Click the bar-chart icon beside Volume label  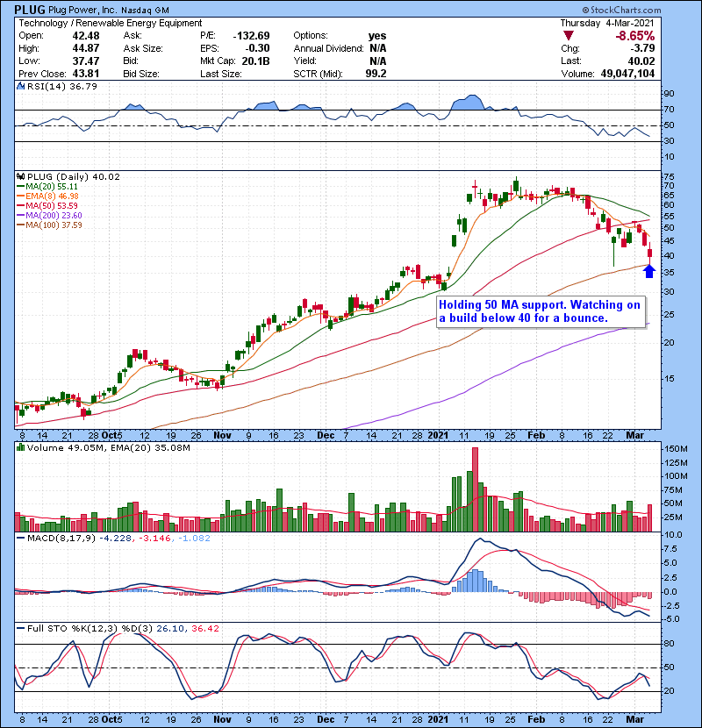click(x=20, y=447)
